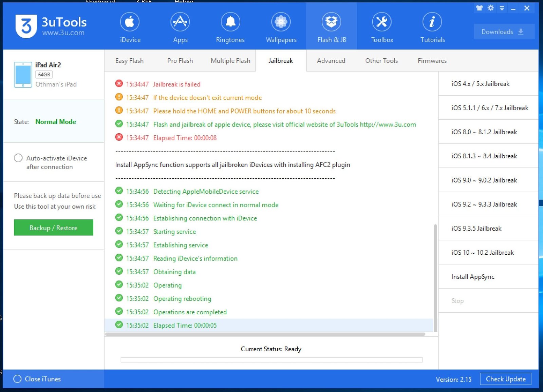Viewport: 543px width, 392px height.
Task: Click the green check icon beside Operations are completed
Action: tap(119, 311)
